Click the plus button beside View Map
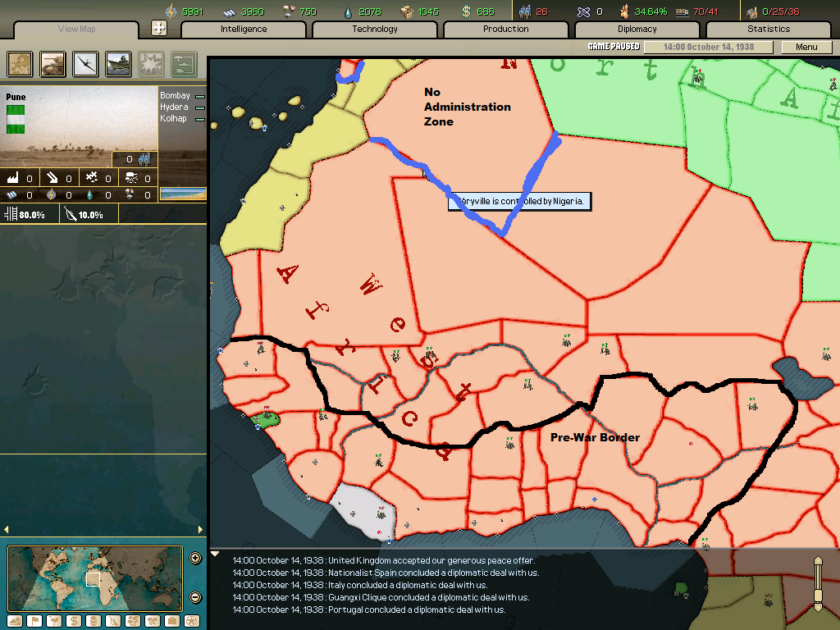 [x=159, y=28]
